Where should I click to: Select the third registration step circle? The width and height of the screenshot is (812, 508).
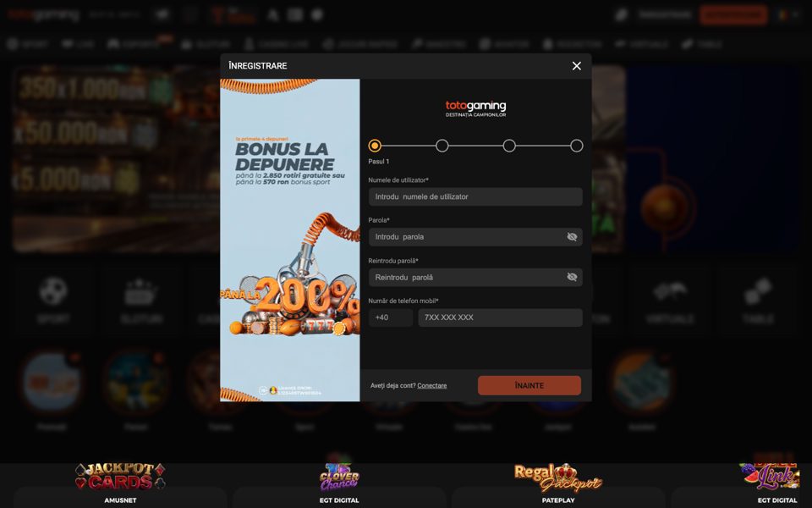509,146
